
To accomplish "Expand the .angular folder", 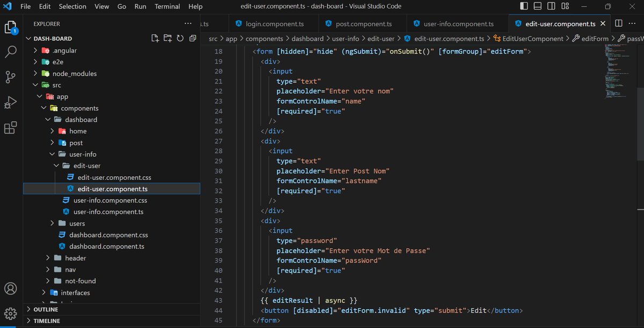I will point(112,50).
